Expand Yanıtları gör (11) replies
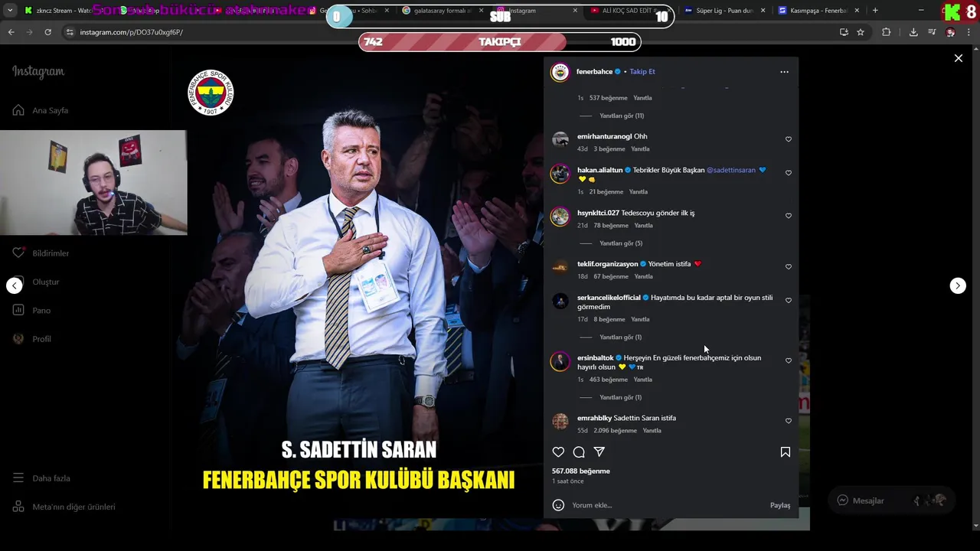The image size is (980, 551). click(x=621, y=116)
